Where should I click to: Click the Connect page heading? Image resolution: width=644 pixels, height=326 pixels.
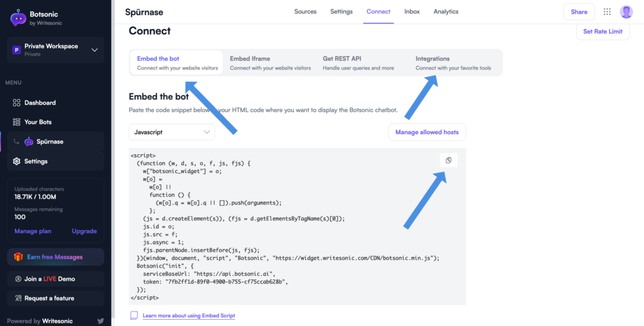[x=150, y=31]
